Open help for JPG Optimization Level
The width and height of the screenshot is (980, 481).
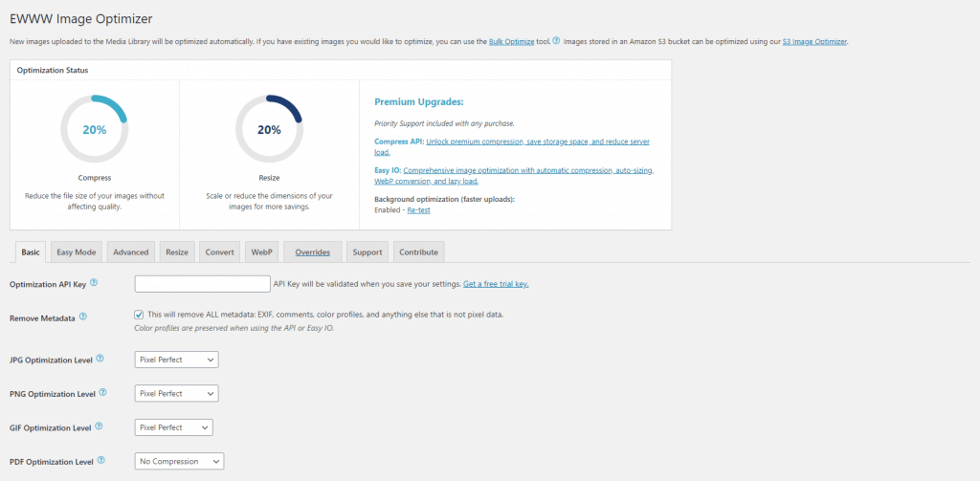tap(100, 360)
